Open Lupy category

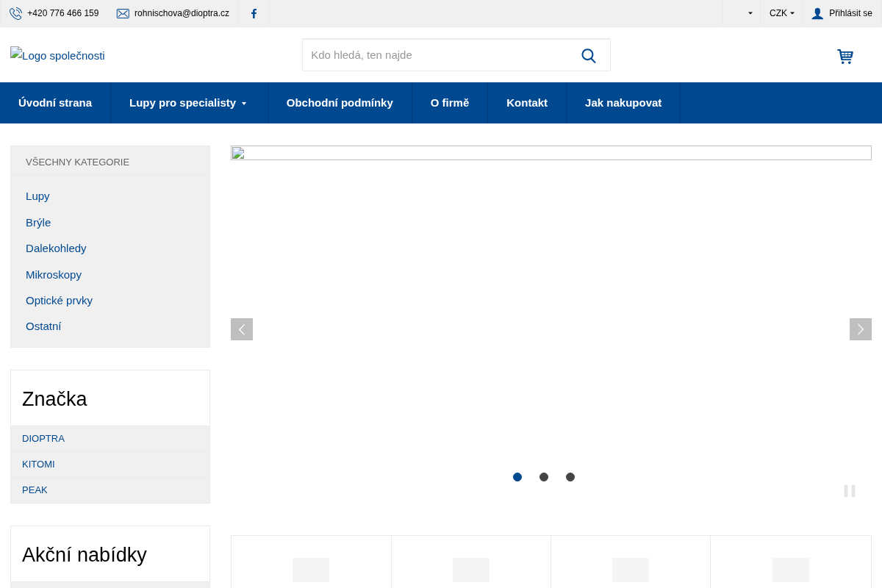(37, 196)
